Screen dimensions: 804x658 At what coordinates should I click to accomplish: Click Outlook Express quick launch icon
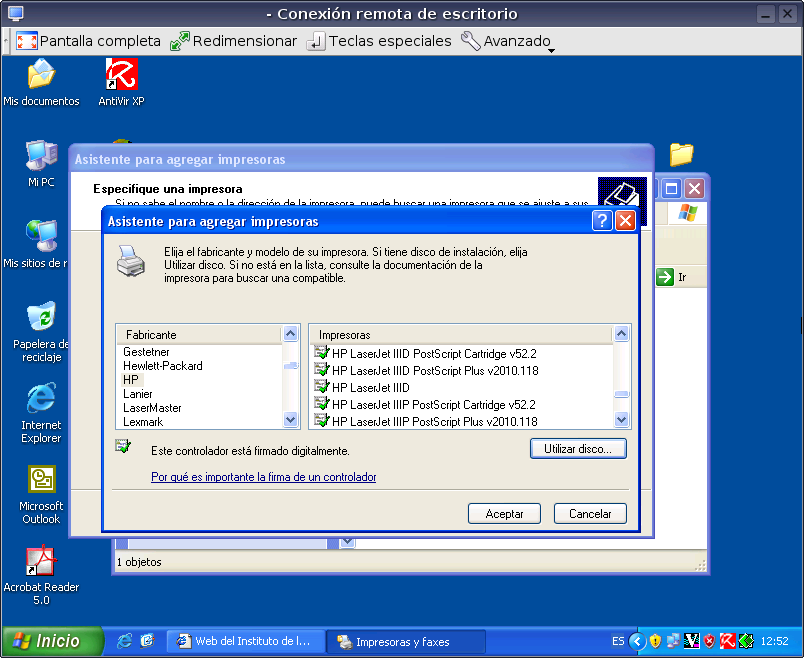[x=147, y=641]
